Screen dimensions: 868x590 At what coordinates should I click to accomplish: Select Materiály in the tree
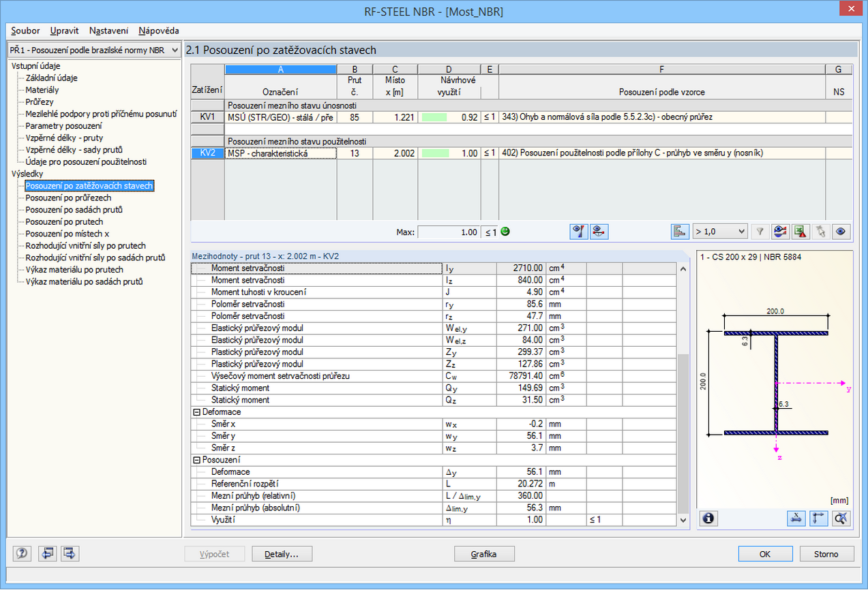[x=42, y=89]
